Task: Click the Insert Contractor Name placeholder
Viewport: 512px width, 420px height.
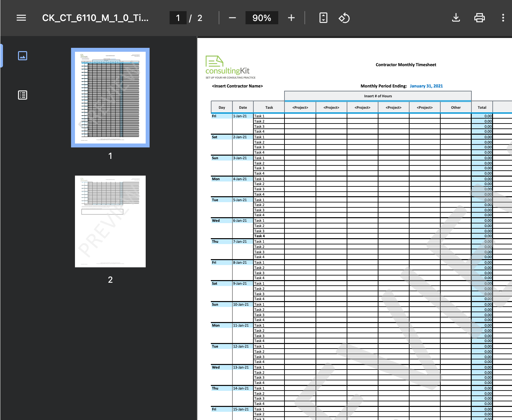Action: [237, 86]
